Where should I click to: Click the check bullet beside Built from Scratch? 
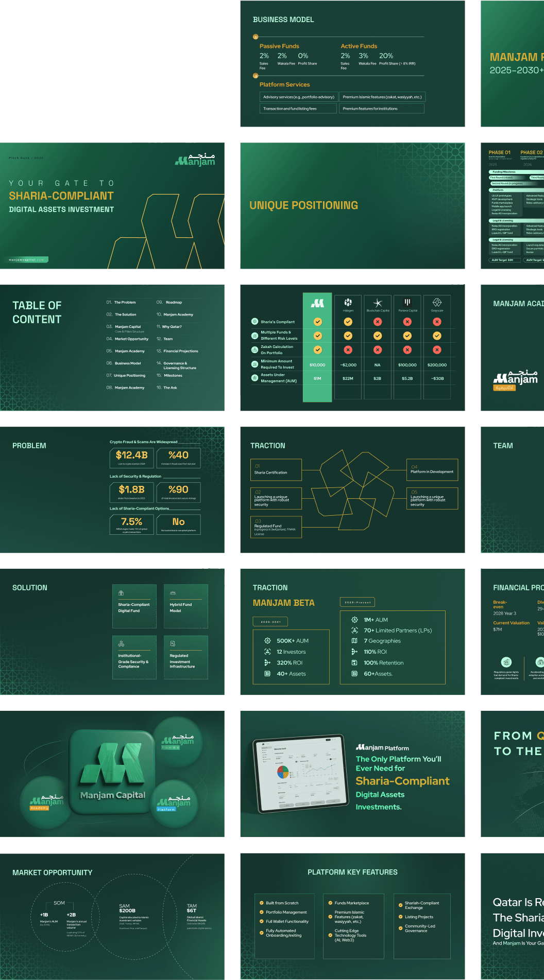click(262, 903)
